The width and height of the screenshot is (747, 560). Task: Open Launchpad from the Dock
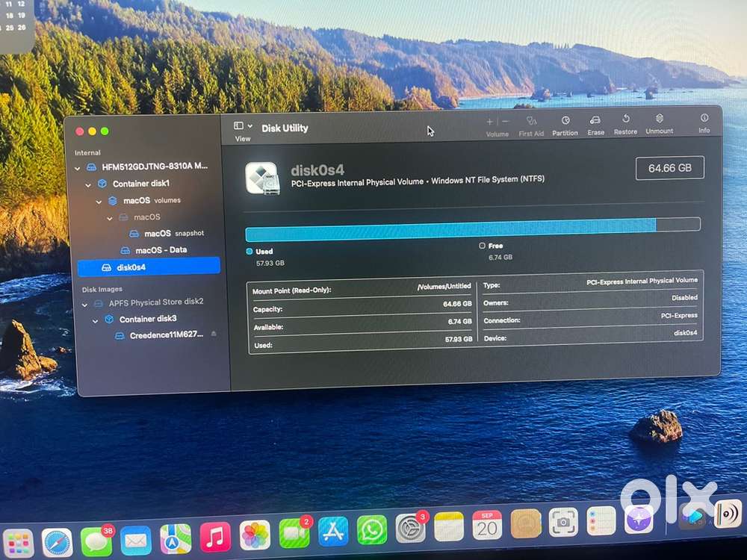coord(18,543)
